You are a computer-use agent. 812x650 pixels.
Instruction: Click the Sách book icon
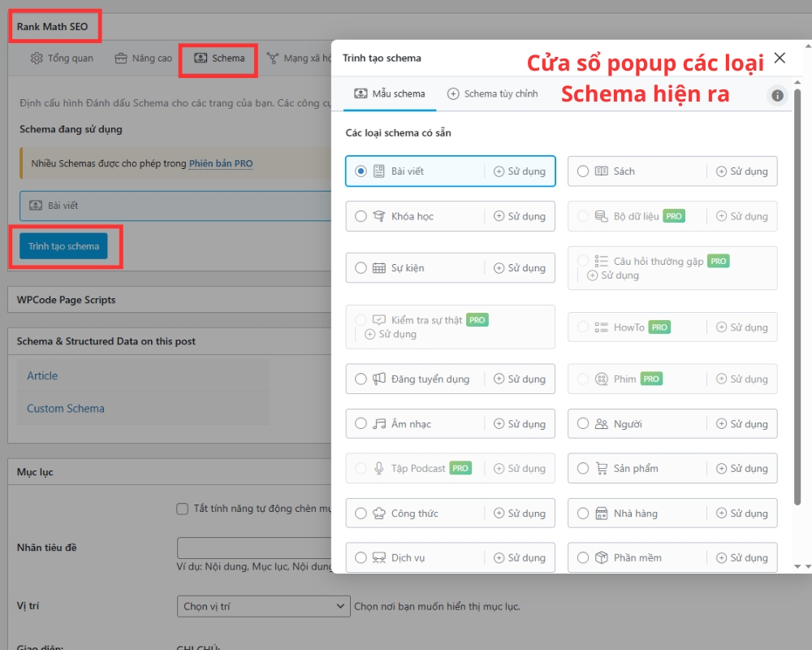tap(601, 171)
